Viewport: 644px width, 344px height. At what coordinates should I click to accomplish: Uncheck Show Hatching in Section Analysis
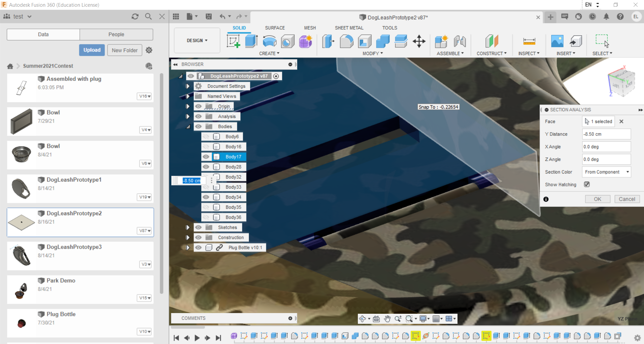[x=587, y=184]
